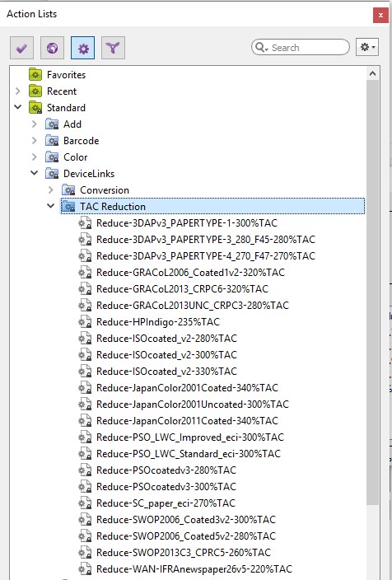Image resolution: width=392 pixels, height=580 pixels.
Task: Click the scrollbar up arrow
Action: point(372,73)
